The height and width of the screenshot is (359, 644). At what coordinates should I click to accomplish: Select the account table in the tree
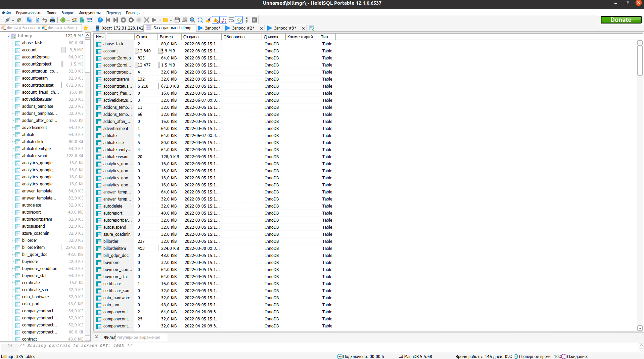coord(29,50)
